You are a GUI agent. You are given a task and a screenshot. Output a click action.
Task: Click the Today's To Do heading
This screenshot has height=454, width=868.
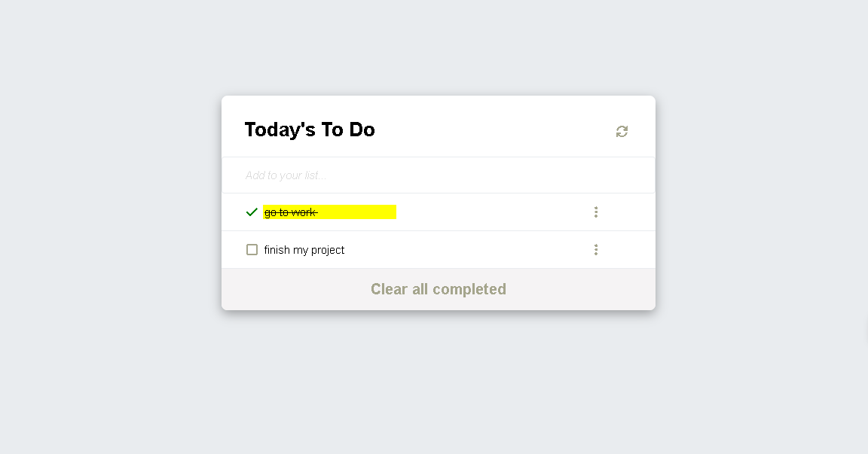[x=310, y=129]
